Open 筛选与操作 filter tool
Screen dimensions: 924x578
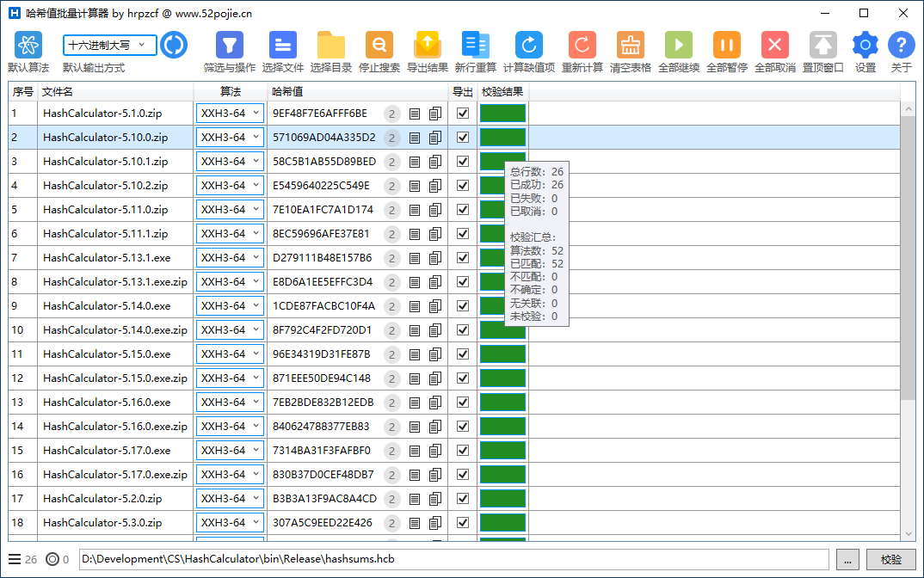tap(229, 46)
